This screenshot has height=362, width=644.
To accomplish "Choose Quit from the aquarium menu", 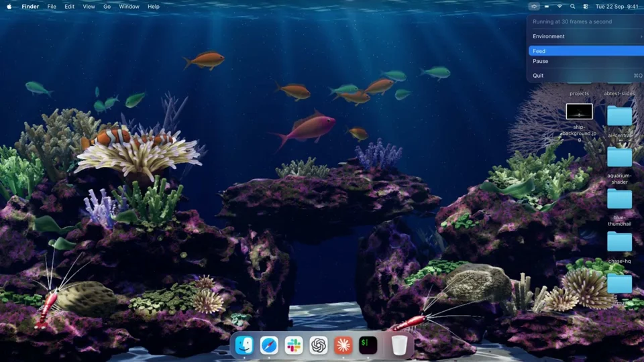I will click(586, 76).
